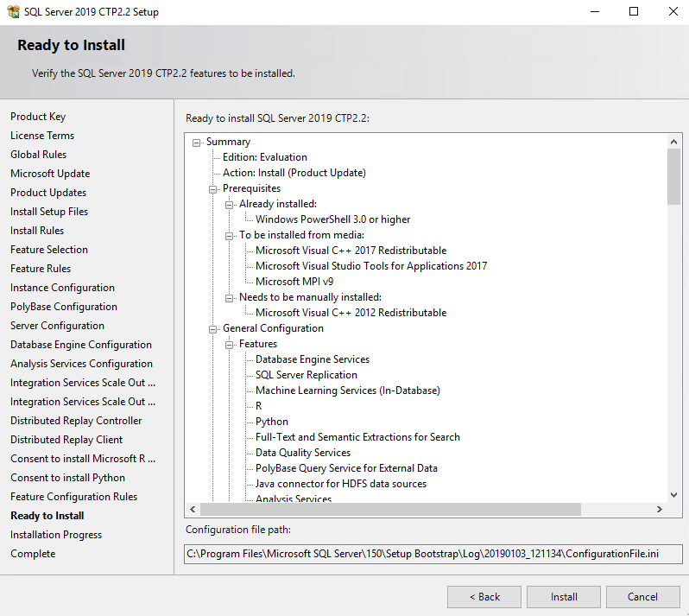The width and height of the screenshot is (689, 616).
Task: Collapse the To be installed from media node
Action: [x=229, y=236]
